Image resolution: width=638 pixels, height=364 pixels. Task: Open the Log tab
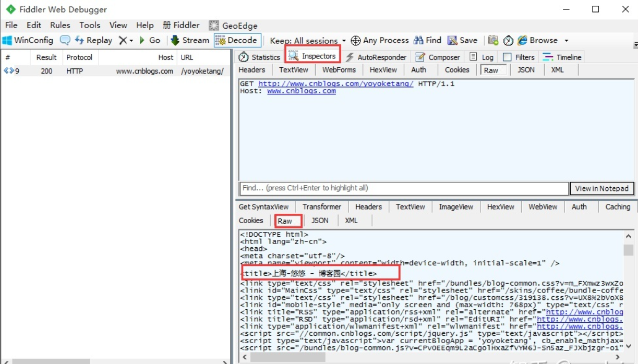click(481, 57)
